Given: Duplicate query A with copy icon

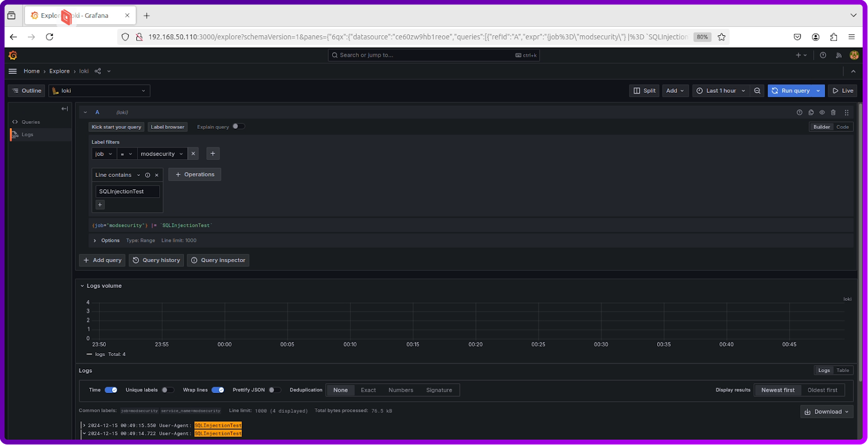Looking at the screenshot, I should [x=811, y=113].
